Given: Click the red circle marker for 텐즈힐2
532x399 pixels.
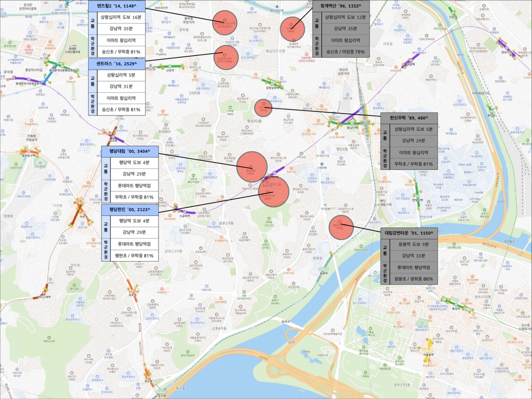Looking at the screenshot, I should (x=225, y=23).
